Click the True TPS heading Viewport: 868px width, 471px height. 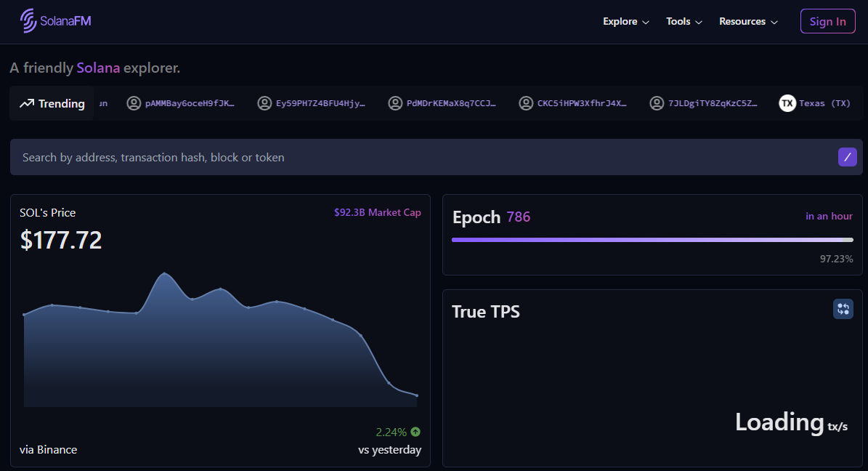pyautogui.click(x=486, y=311)
